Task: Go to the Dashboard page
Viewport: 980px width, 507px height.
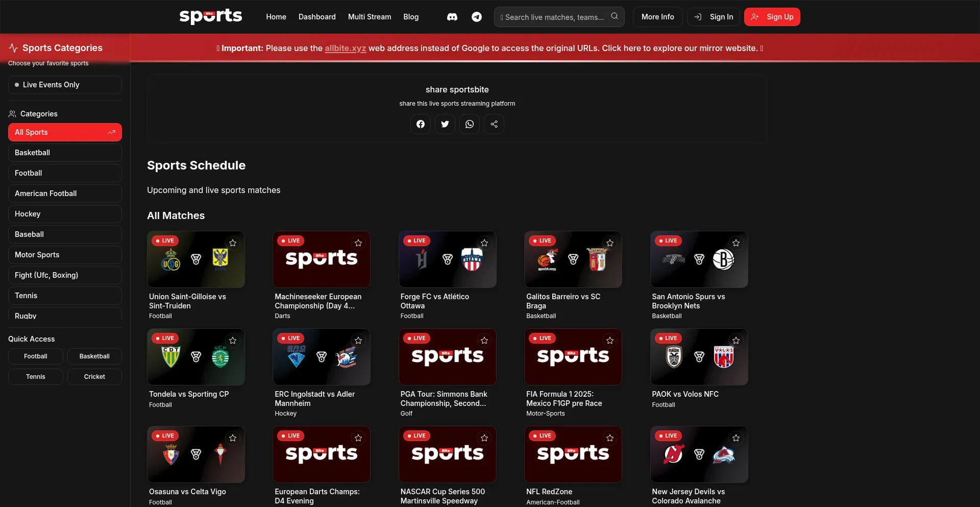Action: 316,17
